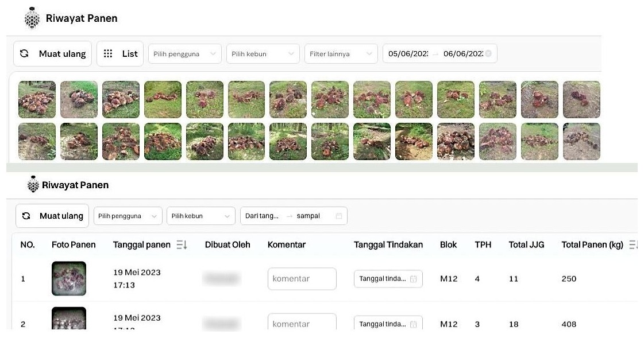The height and width of the screenshot is (338, 644).
Task: Click the palm fruit logo in lower Riwayat Panen header
Action: pyautogui.click(x=33, y=185)
